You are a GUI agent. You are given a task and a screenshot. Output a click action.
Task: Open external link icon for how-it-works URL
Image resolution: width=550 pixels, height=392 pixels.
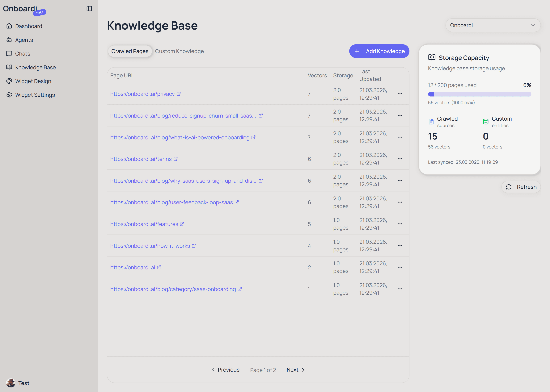[x=194, y=246]
